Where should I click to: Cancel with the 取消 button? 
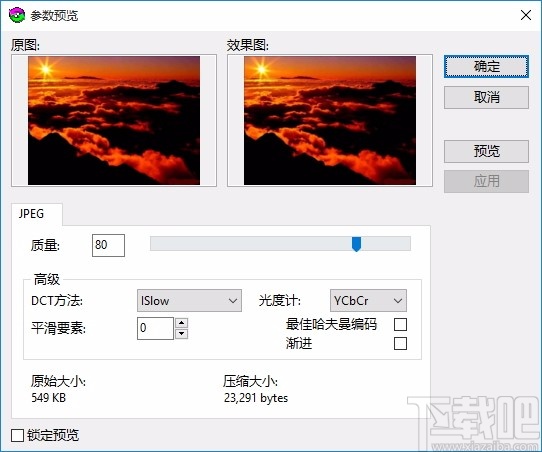click(x=486, y=97)
